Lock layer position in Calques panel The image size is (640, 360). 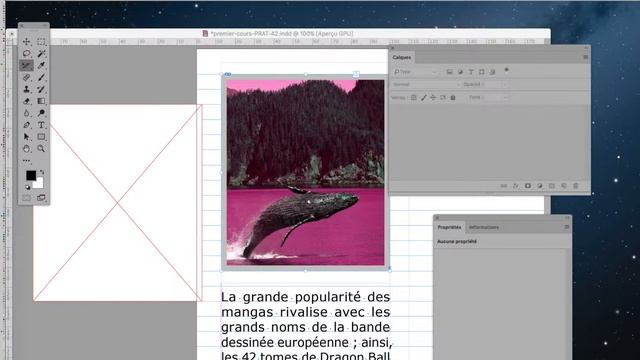pyautogui.click(x=433, y=98)
